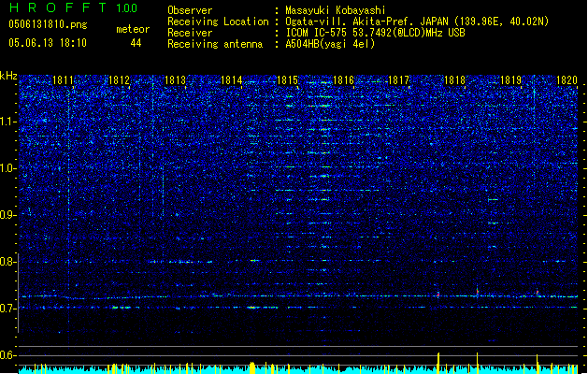Click the Ogata-vill. Akita-Pref. JAPAN location text
The width and height of the screenshot is (588, 374).
pyautogui.click(x=417, y=22)
